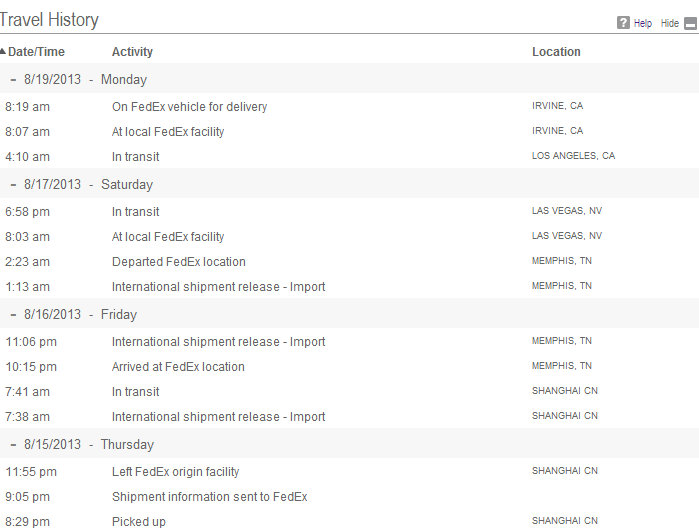Select the Arrived at FedEx location entry
This screenshot has height=531, width=699.
point(178,367)
